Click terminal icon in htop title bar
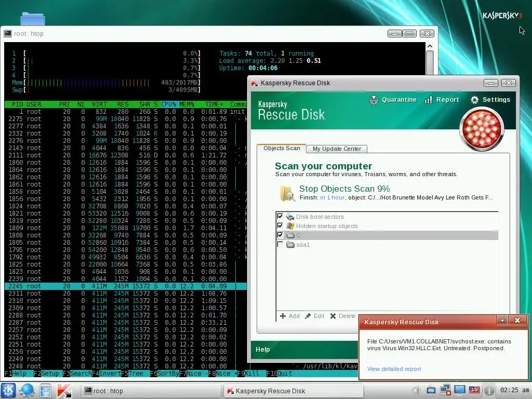The width and height of the screenshot is (532, 399). (8, 33)
